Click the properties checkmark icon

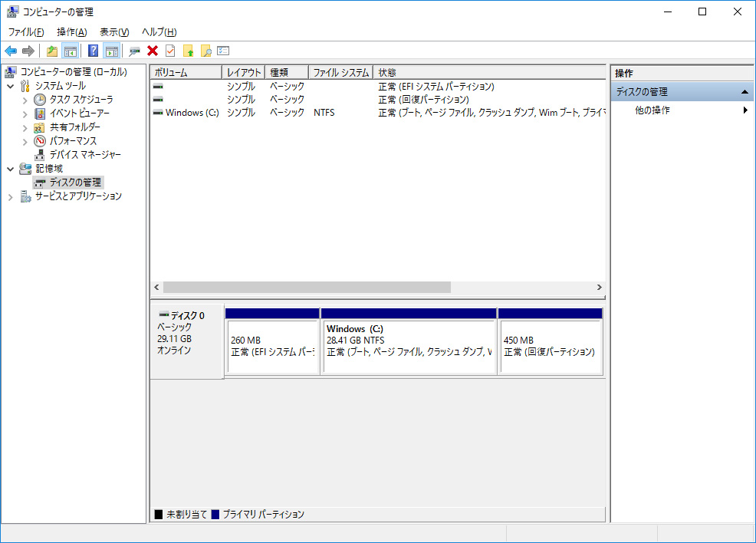(170, 51)
